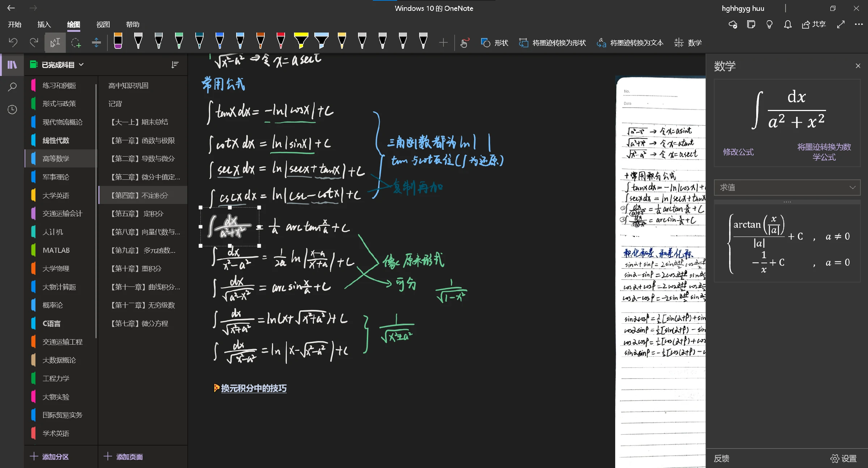Undo the last ink stroke
Image resolution: width=868 pixels, height=468 pixels.
[13, 43]
